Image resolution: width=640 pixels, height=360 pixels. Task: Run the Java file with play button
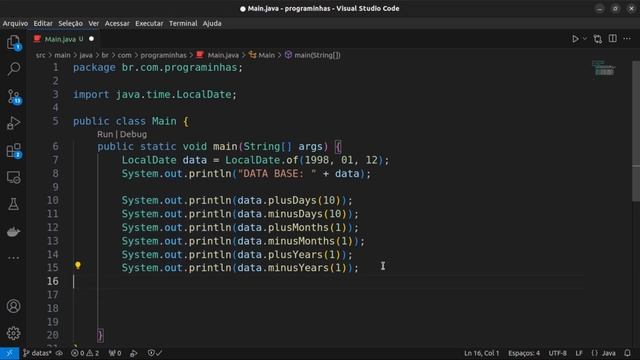(x=575, y=39)
